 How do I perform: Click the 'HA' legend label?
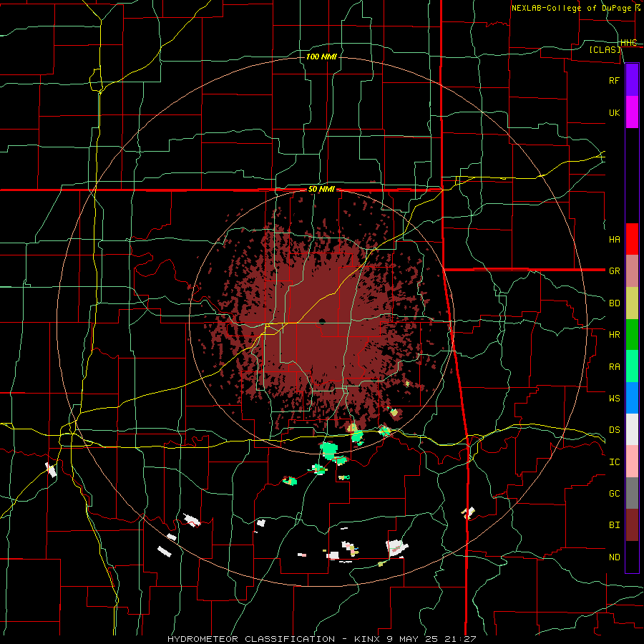614,240
